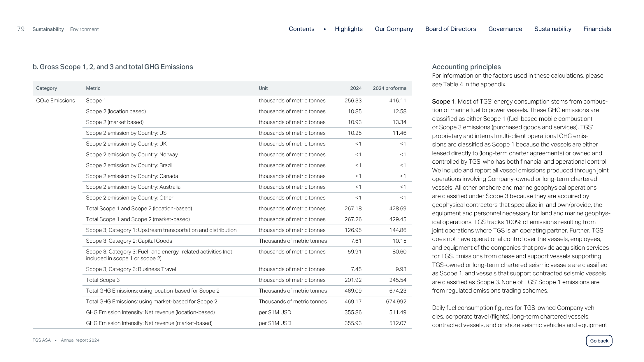Screen dimensions: 644x362
Task: Click Scope 3, Category 3 Fuel- and energy row
Action: coord(247,255)
